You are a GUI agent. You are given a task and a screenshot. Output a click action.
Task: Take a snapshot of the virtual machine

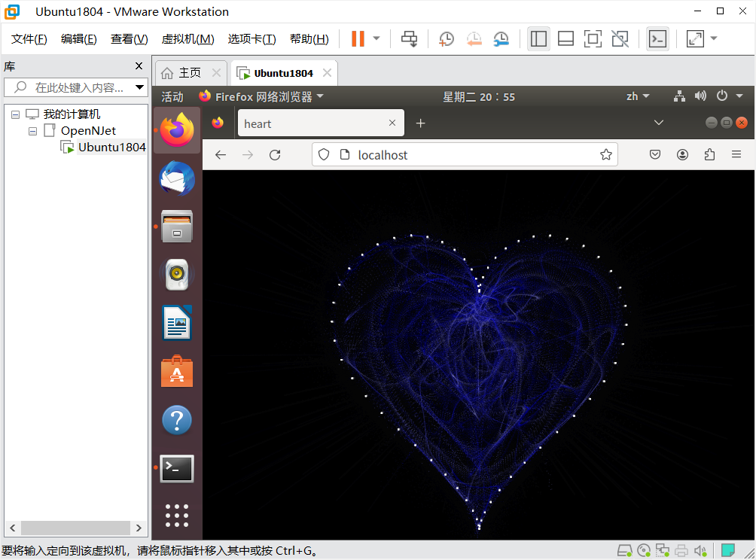tap(447, 38)
